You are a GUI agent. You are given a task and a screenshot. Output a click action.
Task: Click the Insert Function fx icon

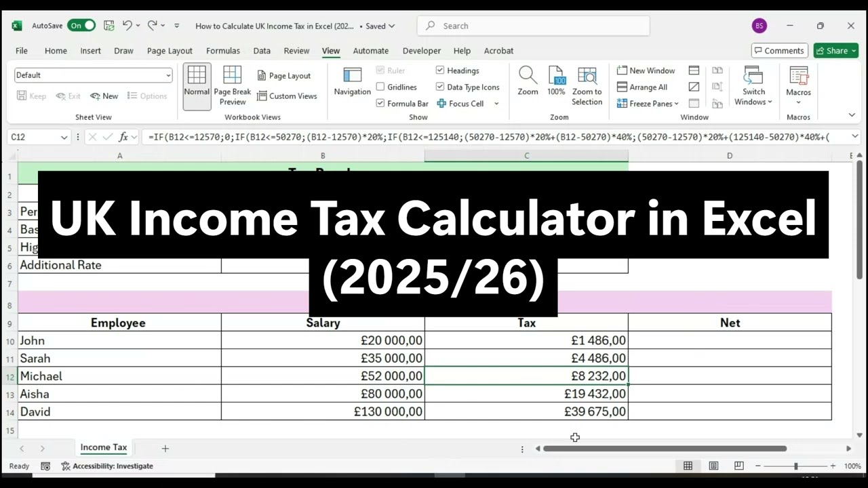(x=123, y=137)
